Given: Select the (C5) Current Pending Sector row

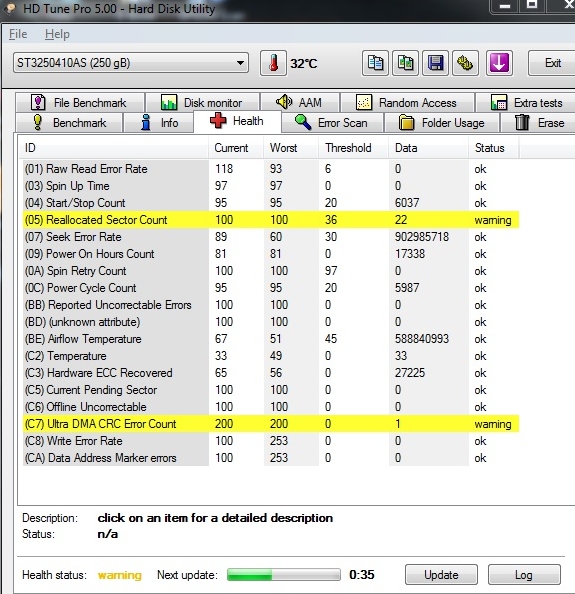Looking at the screenshot, I should coord(271,390).
